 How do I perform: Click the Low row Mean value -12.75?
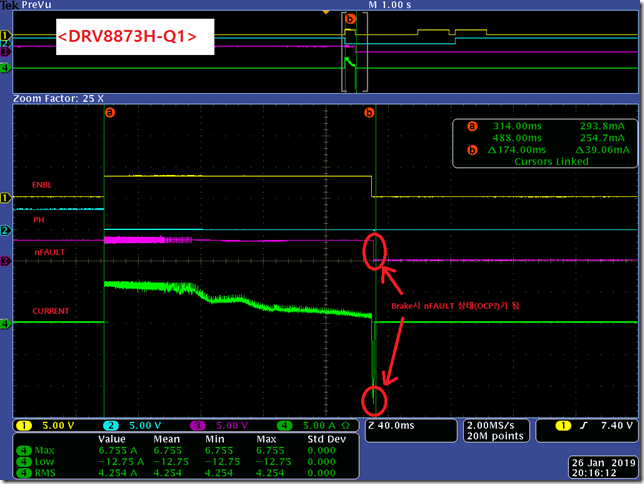pyautogui.click(x=171, y=462)
